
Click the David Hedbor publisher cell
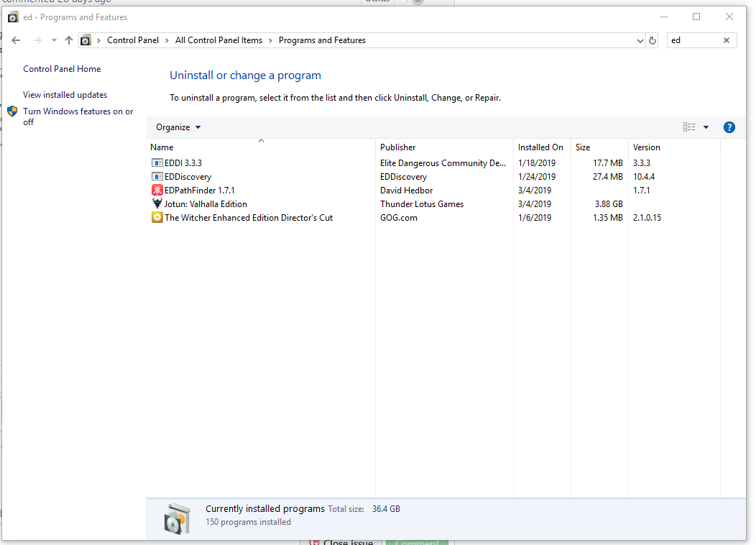[407, 191]
